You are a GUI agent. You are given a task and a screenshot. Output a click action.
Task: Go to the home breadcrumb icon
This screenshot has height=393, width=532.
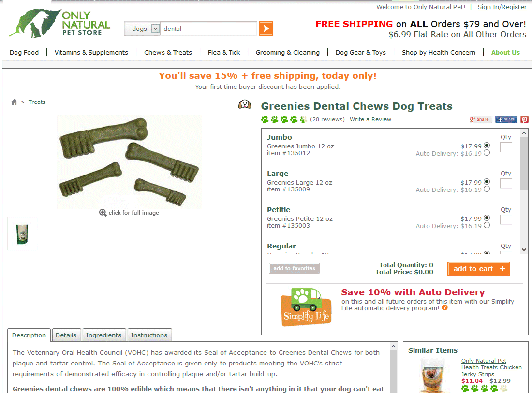pos(14,102)
